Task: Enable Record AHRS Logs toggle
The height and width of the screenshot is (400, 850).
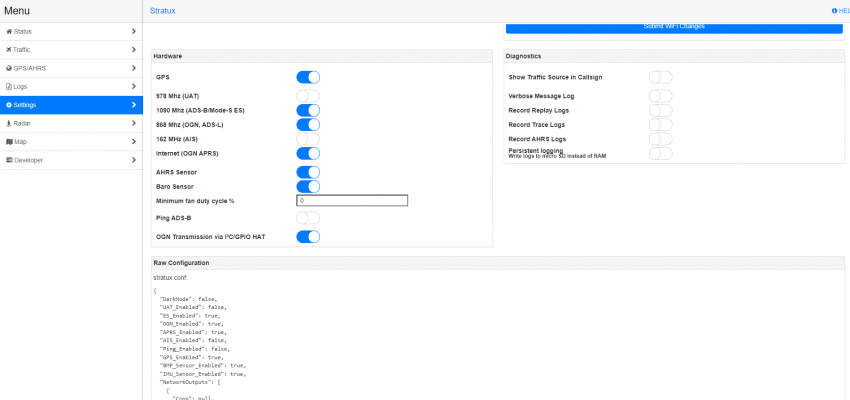Action: [661, 139]
